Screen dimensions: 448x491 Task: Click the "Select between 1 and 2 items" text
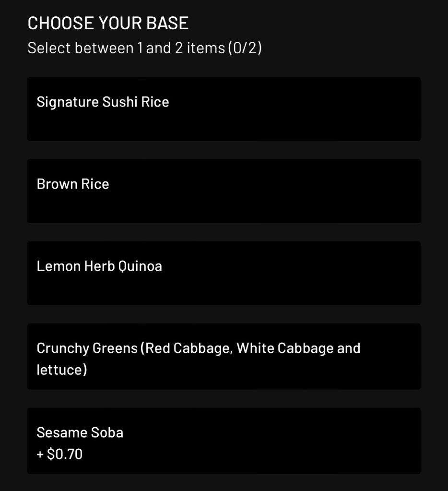(126, 48)
